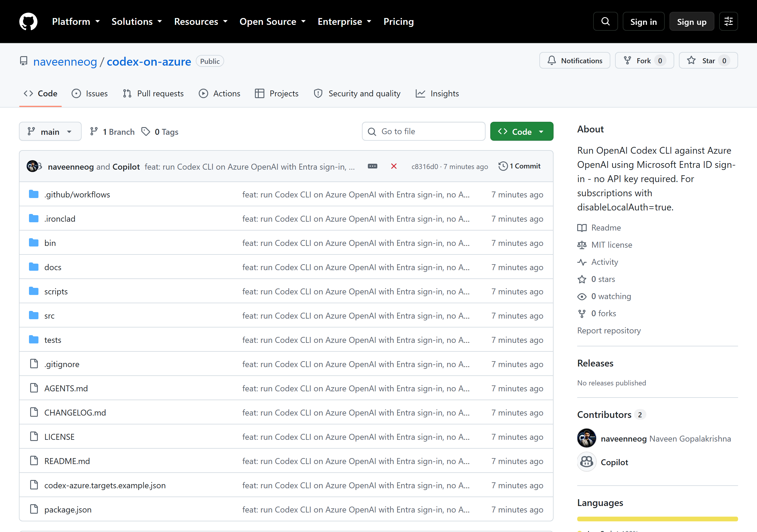
Task: Open codex-azure.targets.example.json file
Action: pyautogui.click(x=105, y=485)
